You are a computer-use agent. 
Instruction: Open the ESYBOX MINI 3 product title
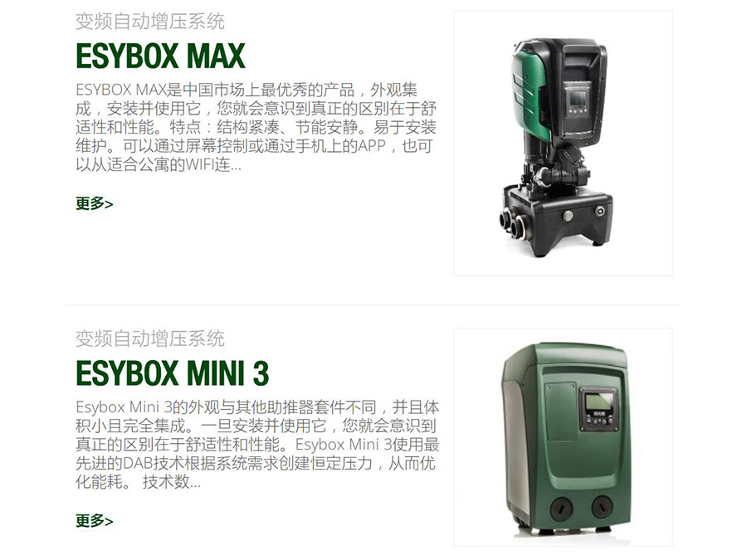(172, 373)
